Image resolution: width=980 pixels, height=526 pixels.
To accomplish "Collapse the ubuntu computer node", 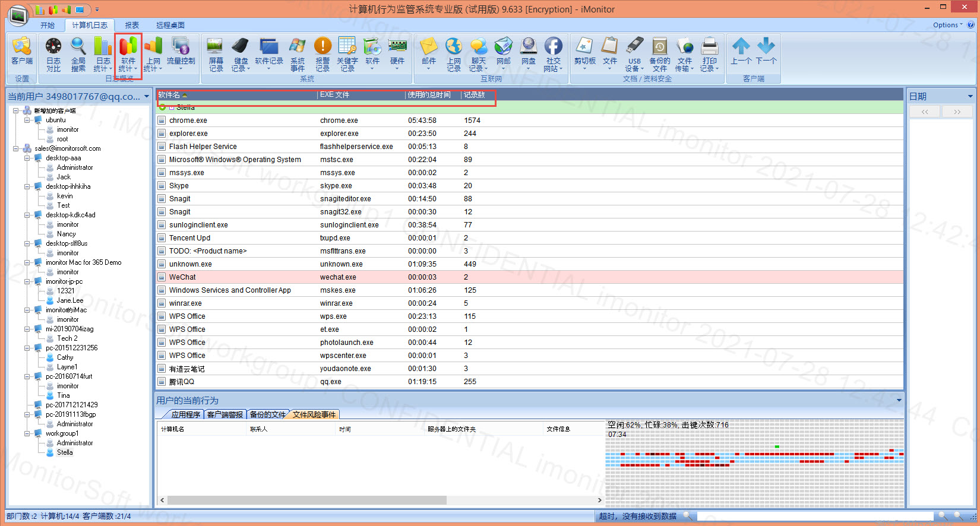I will point(27,120).
